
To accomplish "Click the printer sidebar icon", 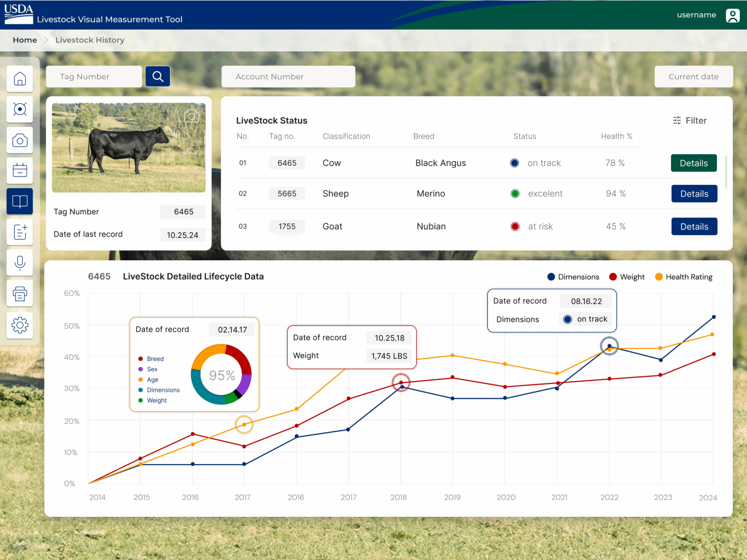I will point(20,294).
